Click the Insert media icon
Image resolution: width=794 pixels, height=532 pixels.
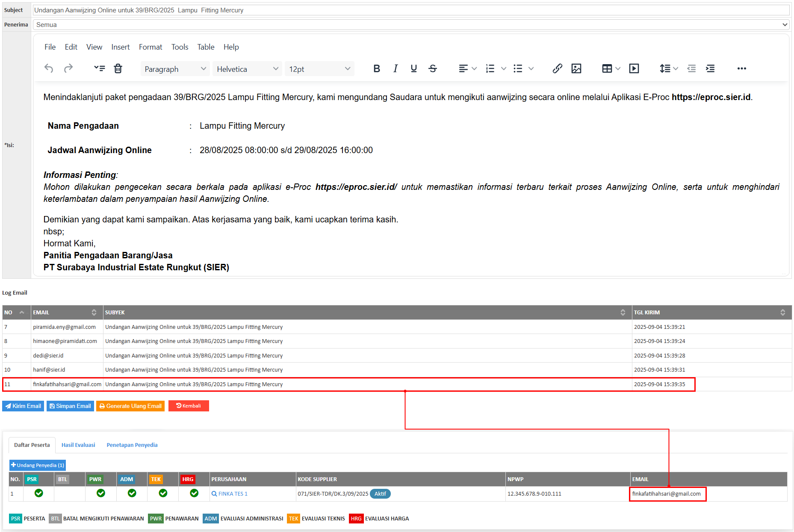[x=634, y=68]
